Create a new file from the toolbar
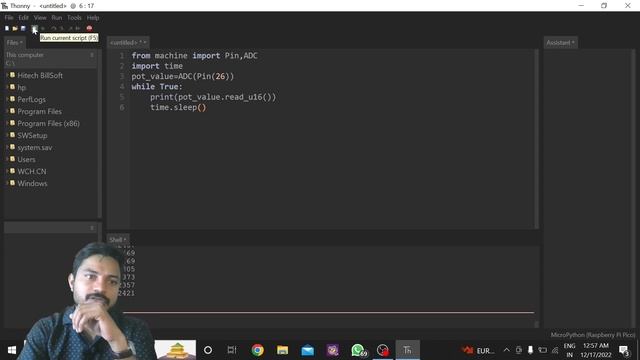 [7, 28]
